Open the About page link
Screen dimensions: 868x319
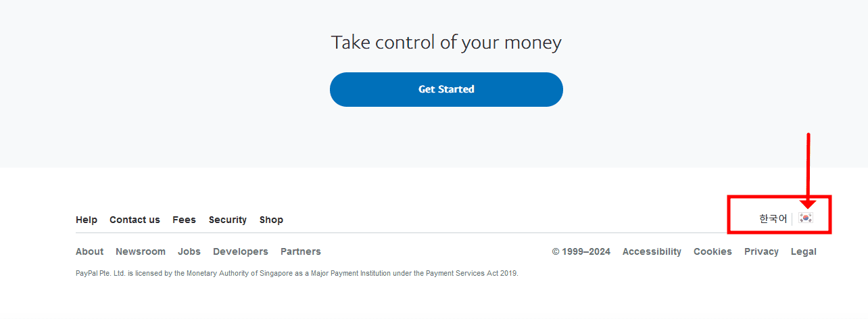[89, 251]
